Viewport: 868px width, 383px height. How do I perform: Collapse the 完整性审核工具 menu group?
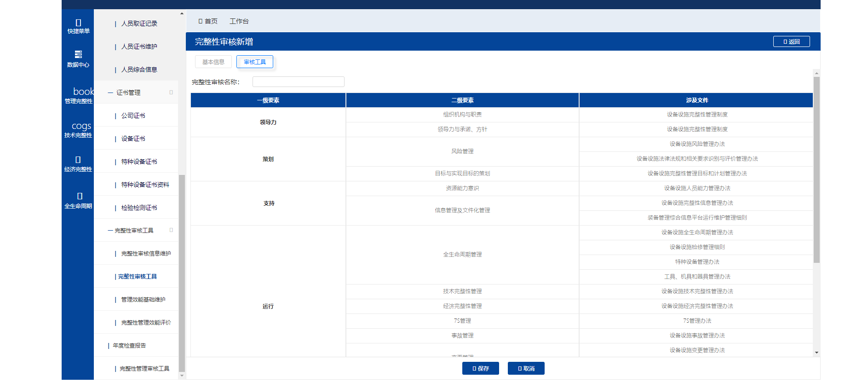pyautogui.click(x=136, y=230)
